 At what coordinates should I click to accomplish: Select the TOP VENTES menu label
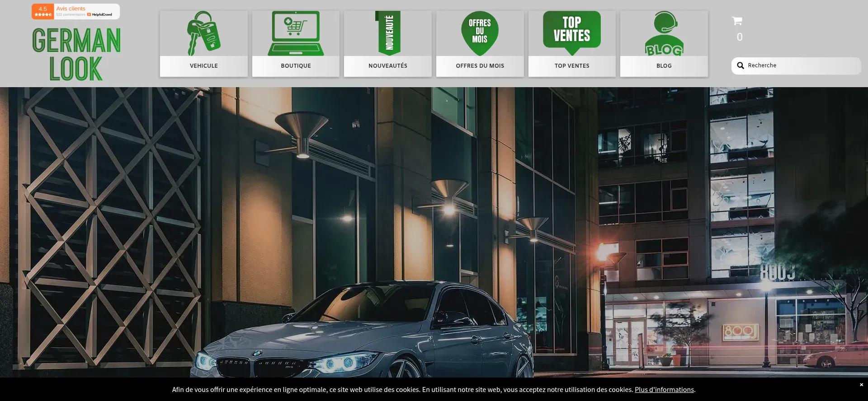coord(572,66)
